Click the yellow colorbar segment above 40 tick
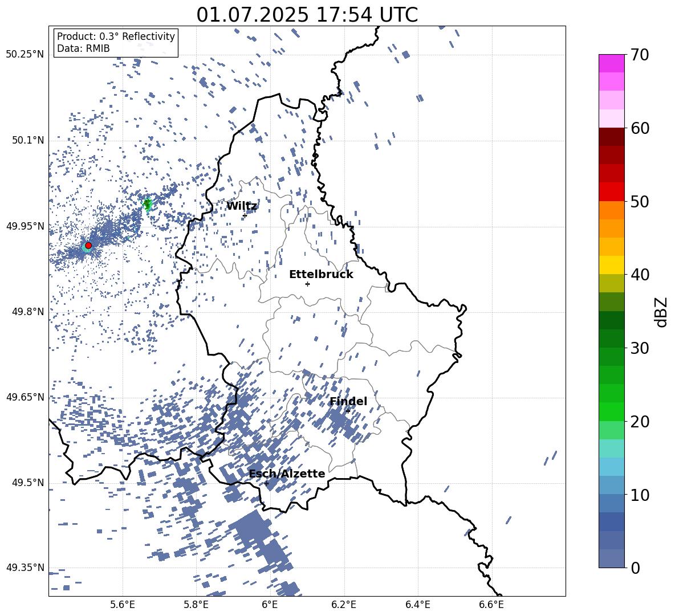 click(x=611, y=265)
